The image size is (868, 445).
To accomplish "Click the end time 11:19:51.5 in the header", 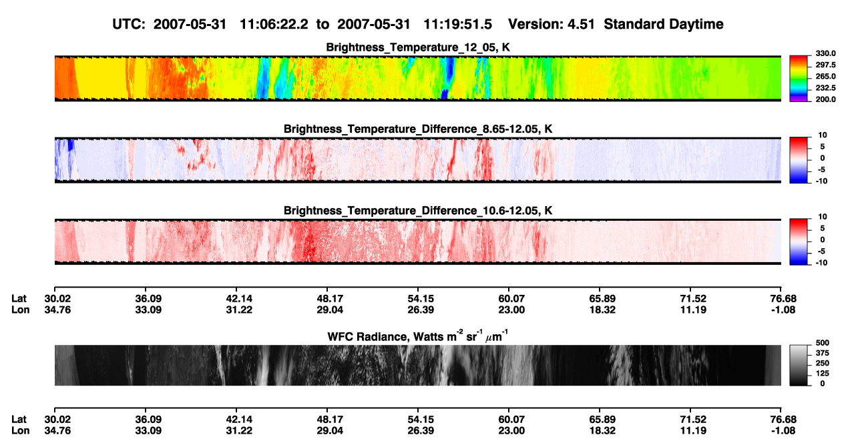I will 457,24.
